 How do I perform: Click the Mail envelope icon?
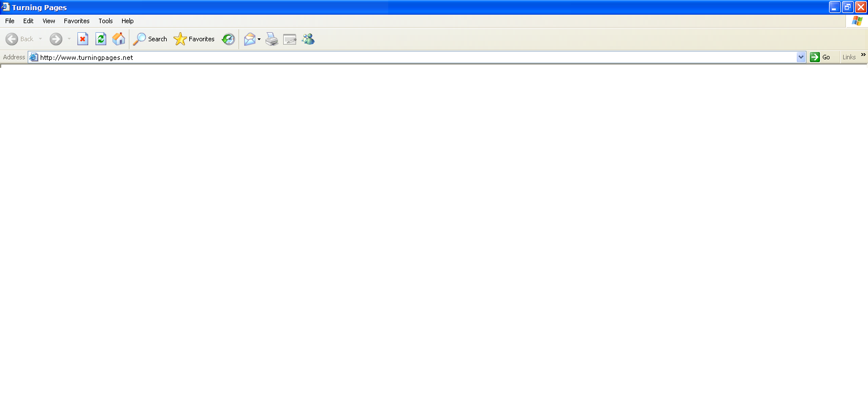[249, 39]
